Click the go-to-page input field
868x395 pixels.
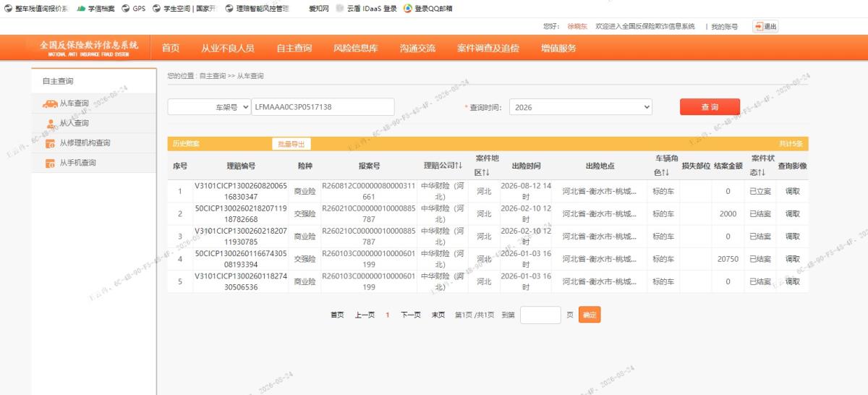tap(540, 315)
